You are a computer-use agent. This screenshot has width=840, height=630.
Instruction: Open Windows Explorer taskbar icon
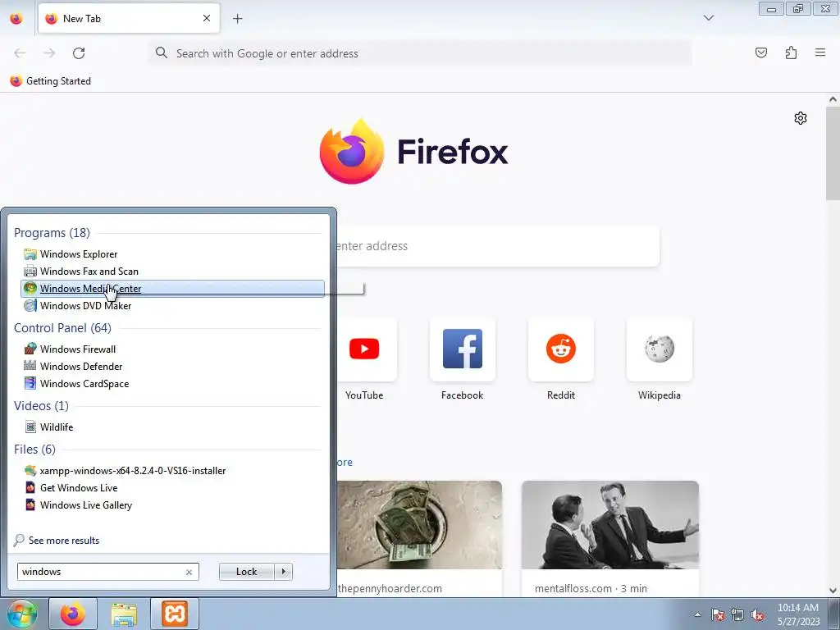click(x=124, y=614)
